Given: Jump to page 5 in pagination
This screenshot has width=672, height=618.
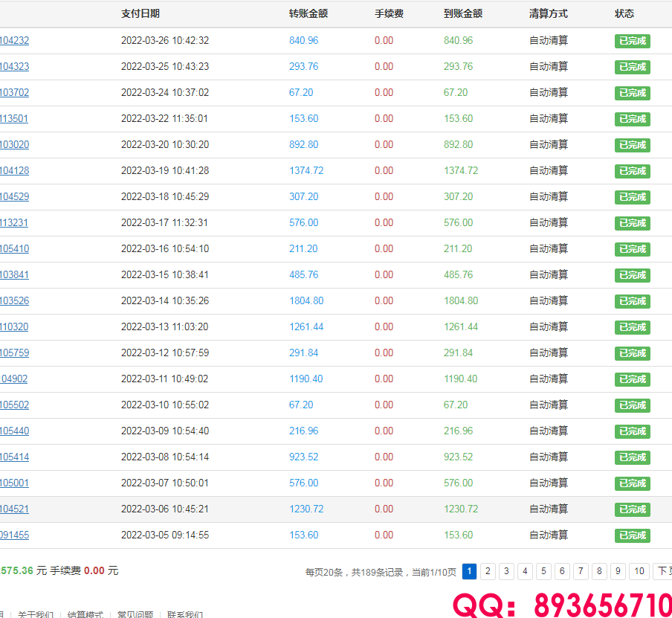Looking at the screenshot, I should (x=544, y=571).
